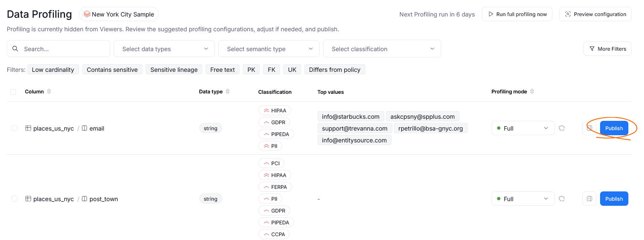Click the Next Profiling run in 6 days text

coord(437,14)
